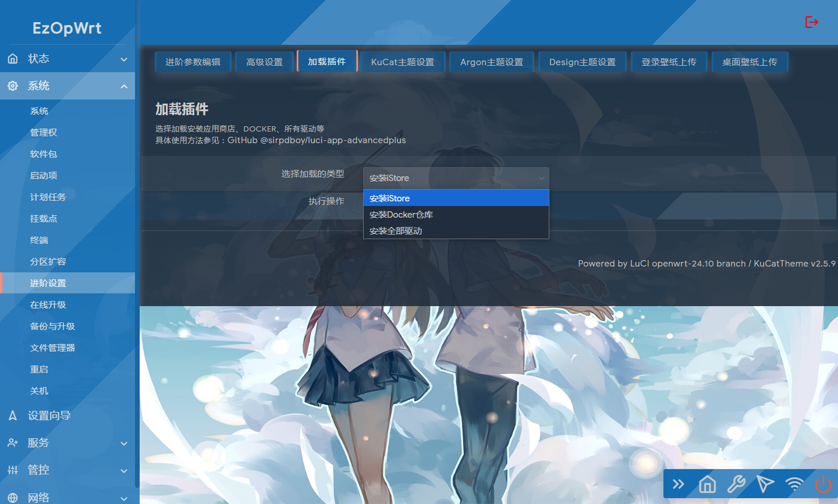Click the 系统 gear icon in sidebar

click(13, 86)
